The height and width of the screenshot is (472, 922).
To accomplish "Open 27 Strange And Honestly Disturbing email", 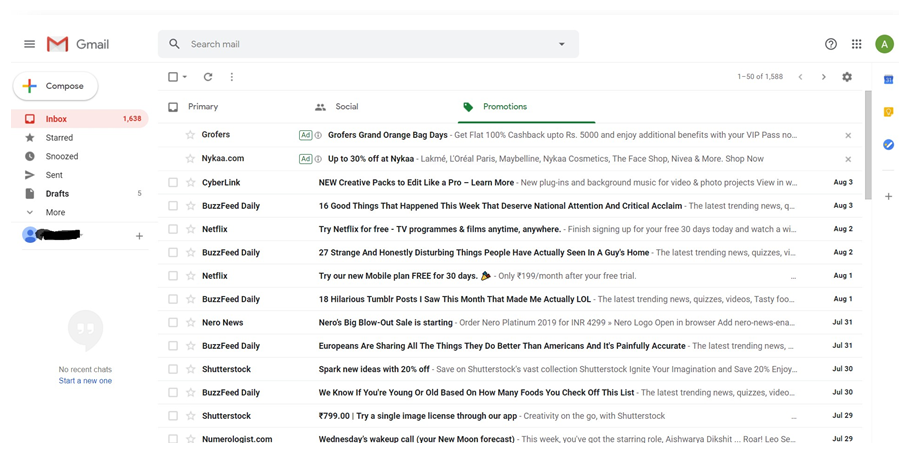I will click(x=510, y=252).
